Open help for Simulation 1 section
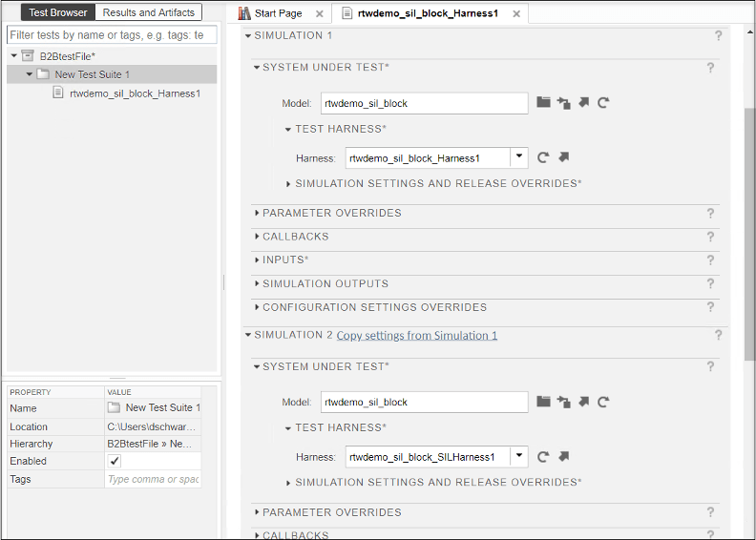The image size is (756, 540). click(x=719, y=35)
